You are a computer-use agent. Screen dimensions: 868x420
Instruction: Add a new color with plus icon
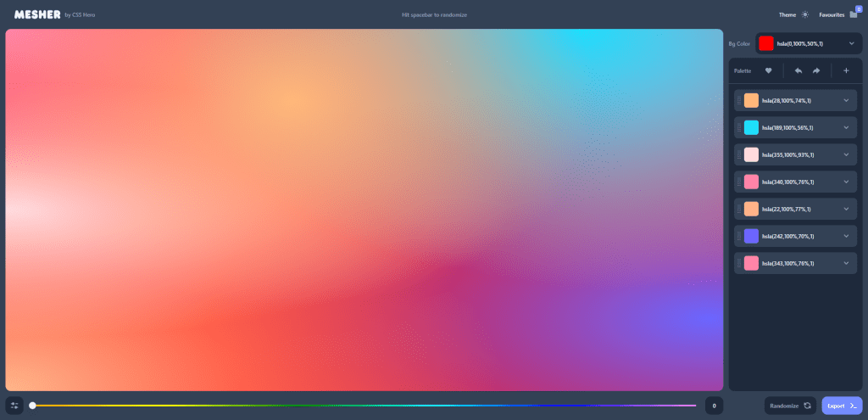coord(846,70)
